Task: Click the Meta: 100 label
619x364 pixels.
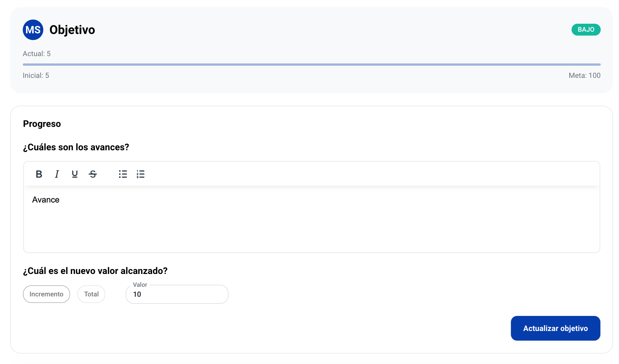Action: 584,76
